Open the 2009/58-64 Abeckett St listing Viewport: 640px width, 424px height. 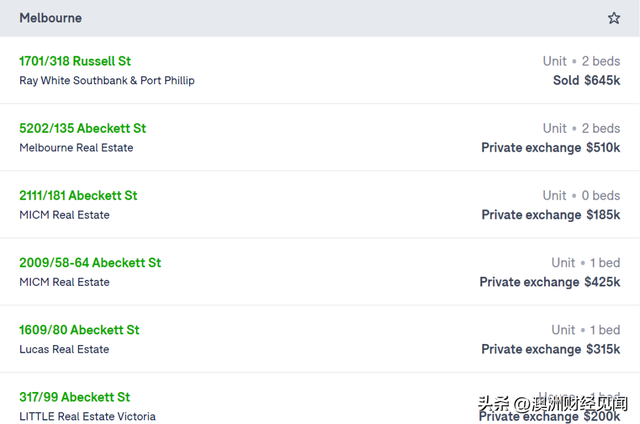tap(90, 263)
